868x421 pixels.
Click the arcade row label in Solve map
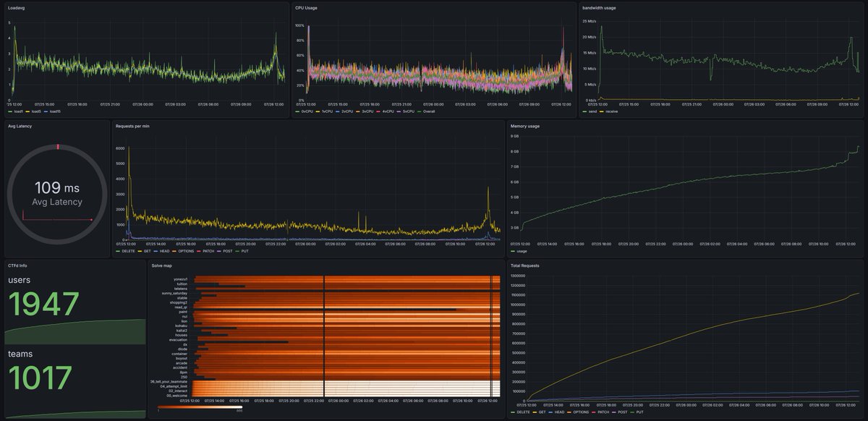[182, 363]
